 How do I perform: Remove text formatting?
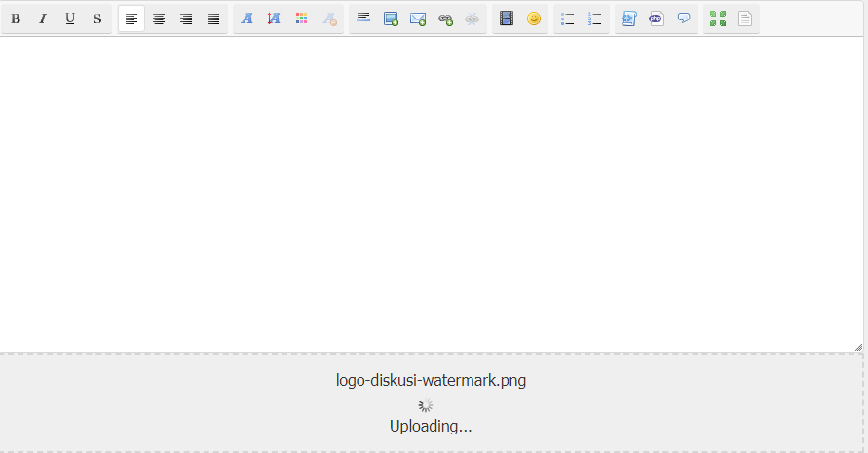329,19
